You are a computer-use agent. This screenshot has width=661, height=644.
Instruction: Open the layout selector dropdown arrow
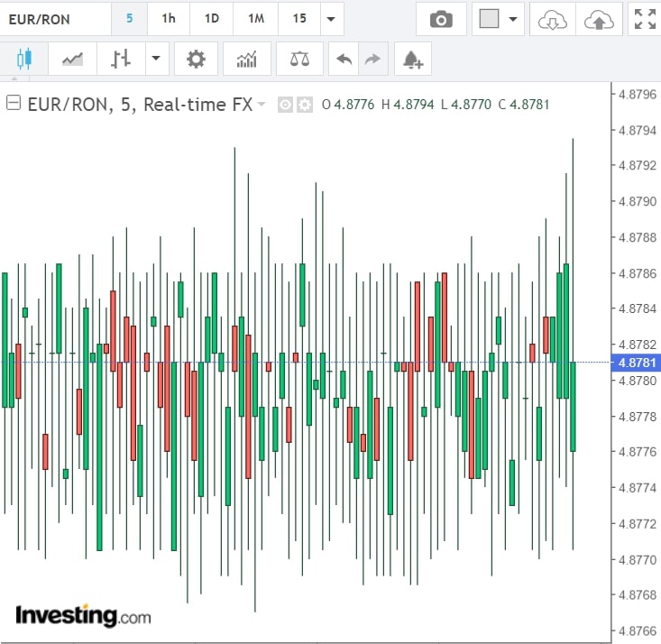click(x=513, y=19)
